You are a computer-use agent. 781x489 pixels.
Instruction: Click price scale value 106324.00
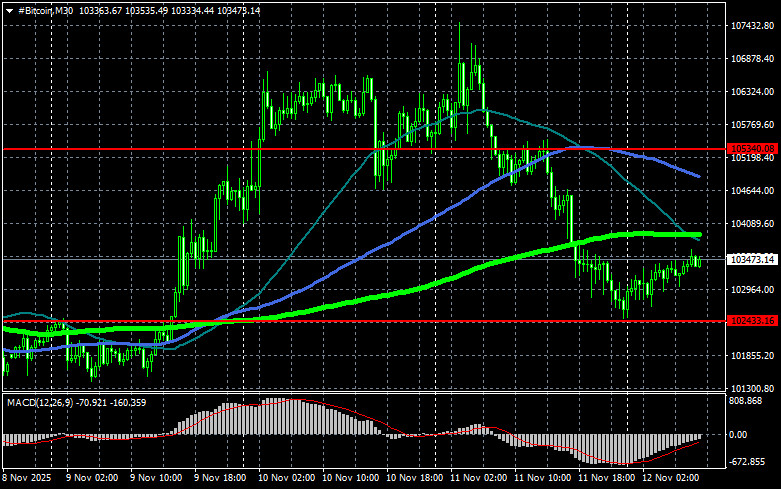(x=752, y=92)
